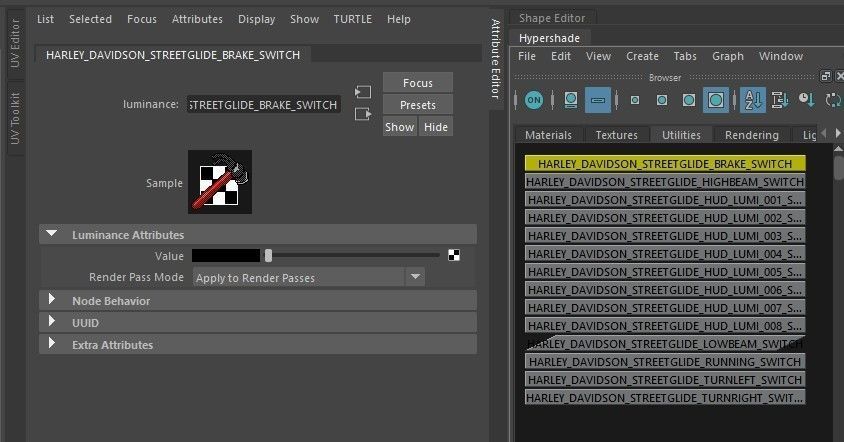Open Hypershade File menu

pos(526,56)
